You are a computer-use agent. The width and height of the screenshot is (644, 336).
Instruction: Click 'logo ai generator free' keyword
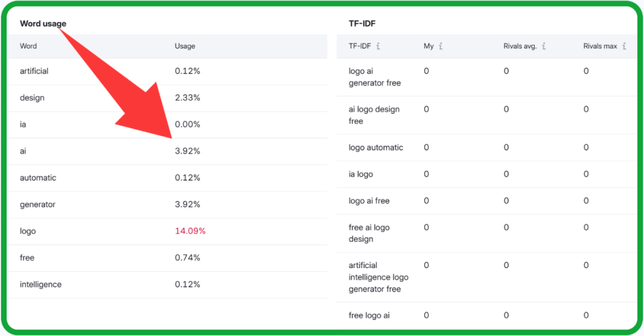point(374,77)
